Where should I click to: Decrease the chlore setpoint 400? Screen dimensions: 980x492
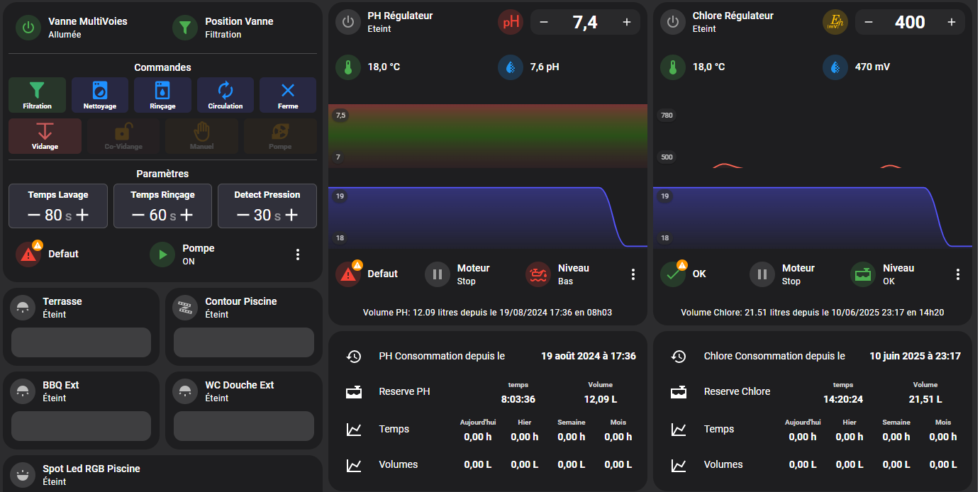point(869,22)
